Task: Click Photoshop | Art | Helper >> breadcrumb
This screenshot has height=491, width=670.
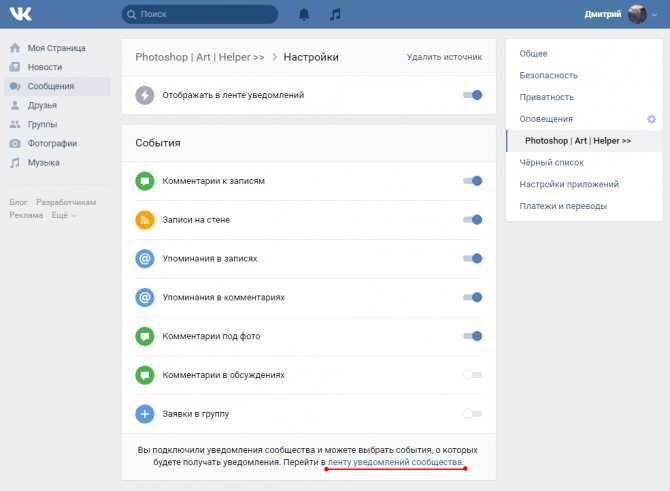Action: click(200, 57)
